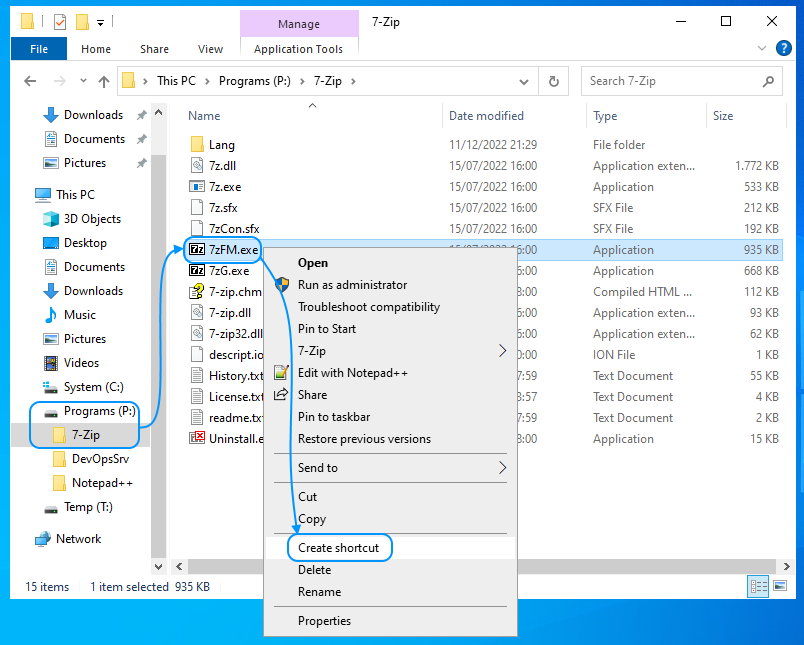Image resolution: width=804 pixels, height=645 pixels.
Task: Open the Customize Quick Access Toolbar dropdown
Action: click(100, 23)
